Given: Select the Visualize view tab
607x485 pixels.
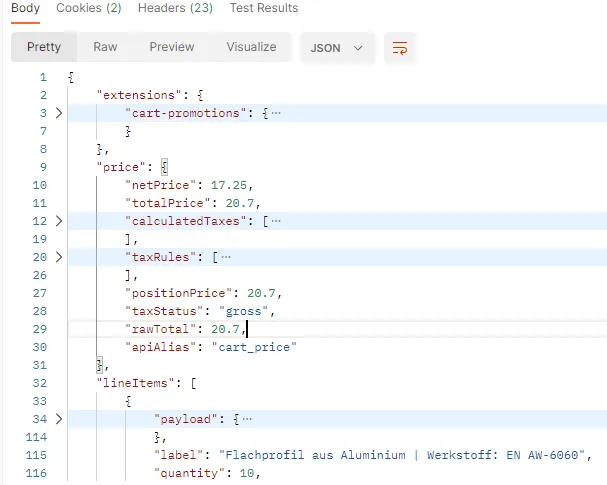Looking at the screenshot, I should coord(251,47).
